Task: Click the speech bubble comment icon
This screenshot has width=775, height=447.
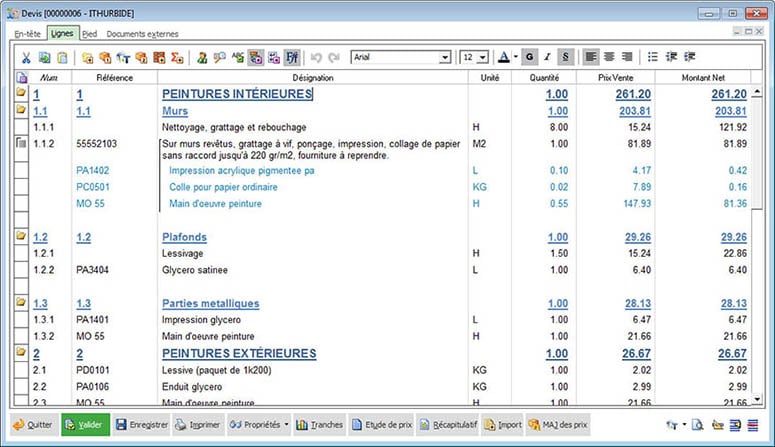Action: pyautogui.click(x=219, y=58)
